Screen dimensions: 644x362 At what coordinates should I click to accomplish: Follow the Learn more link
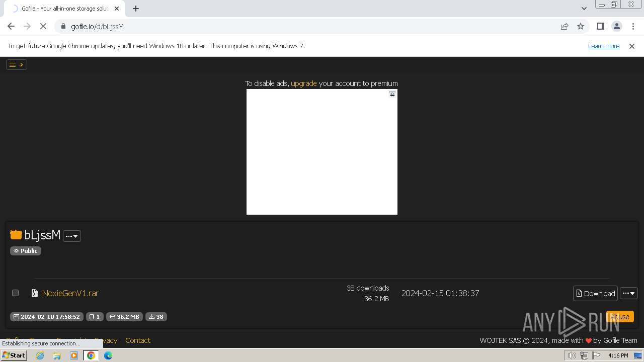(x=604, y=46)
